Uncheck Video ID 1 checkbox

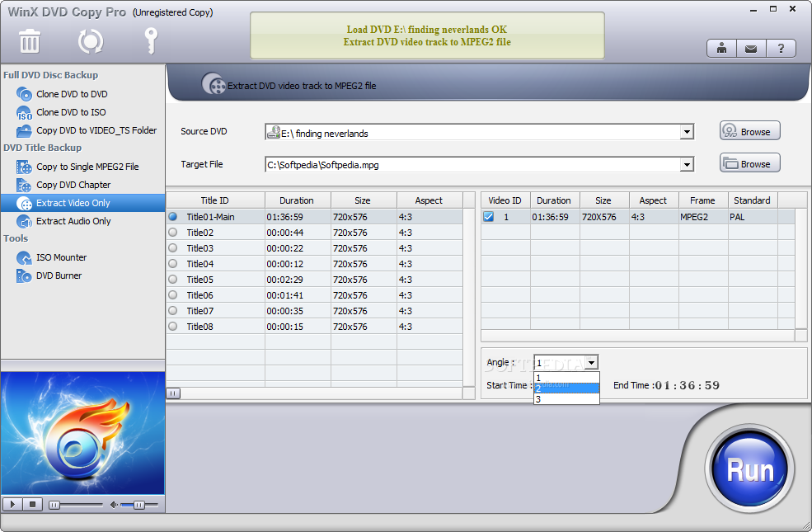tap(488, 217)
